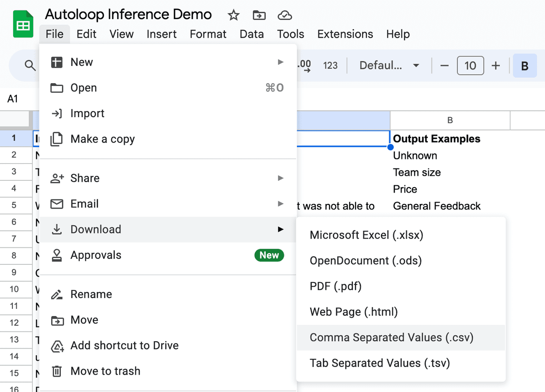Select Move to trash
The width and height of the screenshot is (545, 392).
coord(168,371)
